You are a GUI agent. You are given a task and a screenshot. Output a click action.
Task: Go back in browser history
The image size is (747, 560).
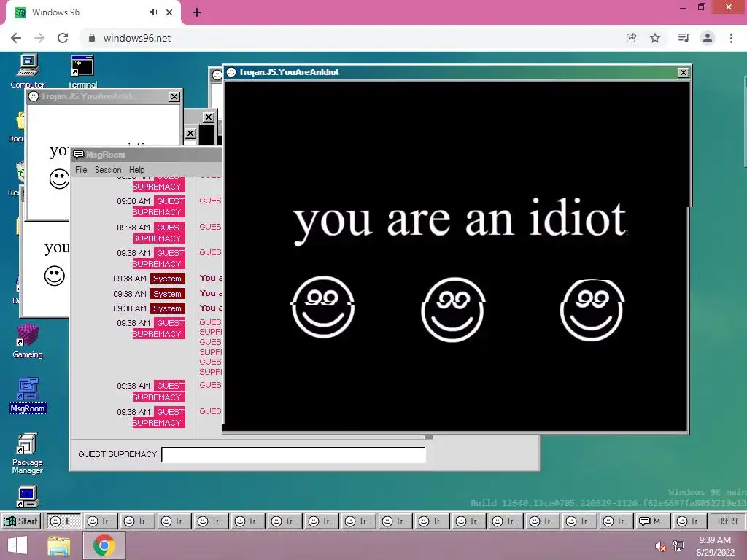pyautogui.click(x=16, y=38)
